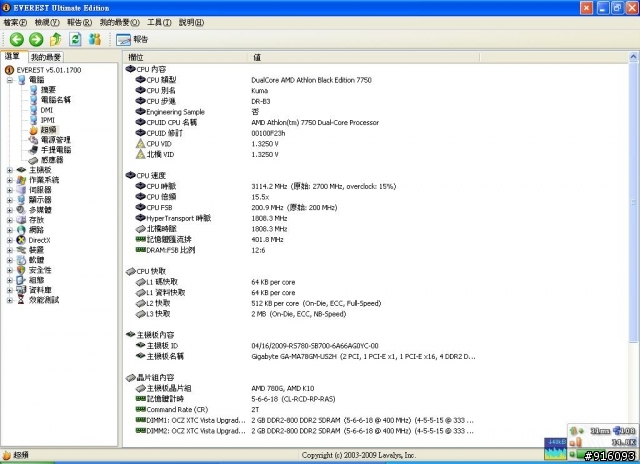Image resolution: width=640 pixels, height=464 pixels.
Task: Collapse the 電腦 tree node
Action: pos(10,80)
